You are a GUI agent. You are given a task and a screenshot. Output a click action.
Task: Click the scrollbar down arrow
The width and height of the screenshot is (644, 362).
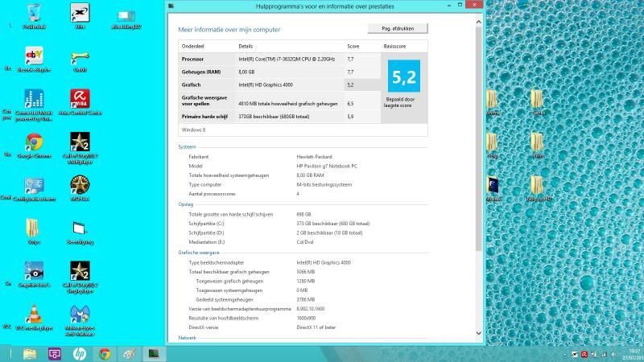coord(478,333)
